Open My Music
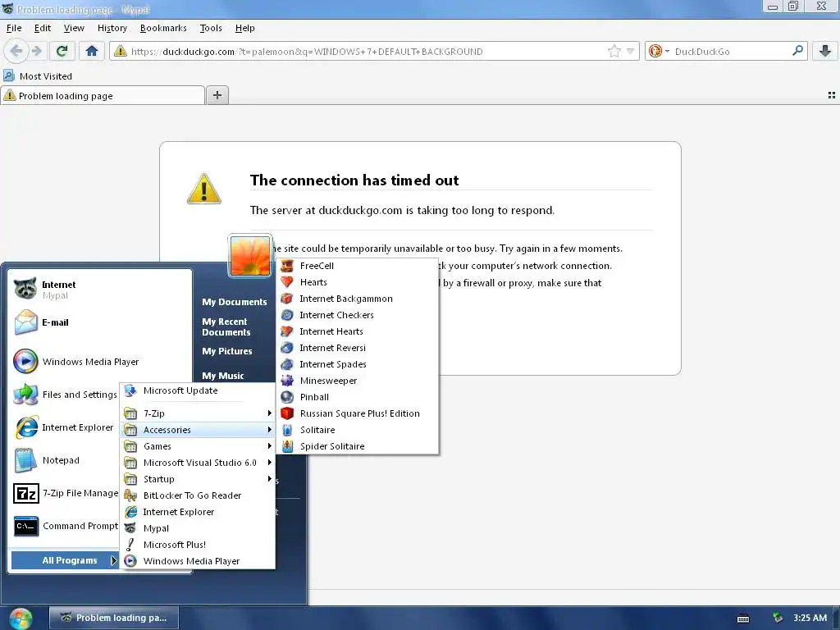The width and height of the screenshot is (840, 630). [223, 376]
